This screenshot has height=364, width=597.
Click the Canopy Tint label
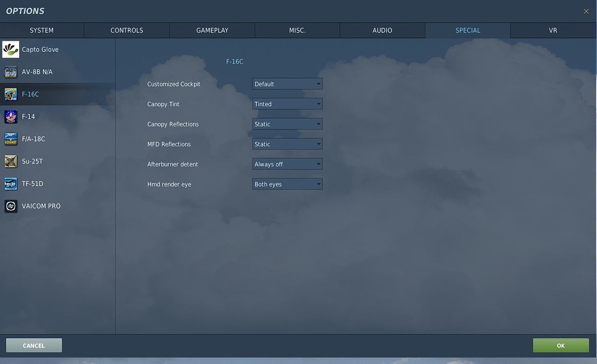point(163,104)
